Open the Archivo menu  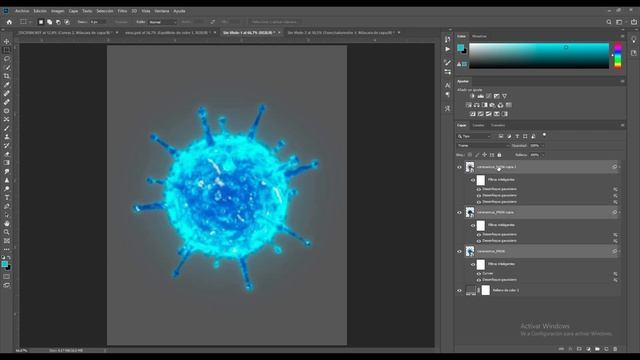[x=22, y=11]
